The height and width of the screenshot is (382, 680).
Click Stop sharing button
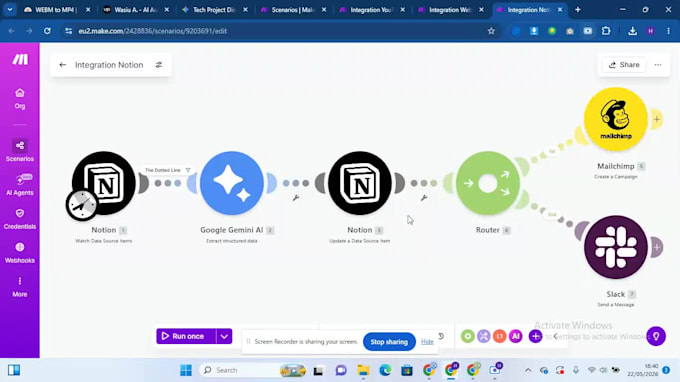pyautogui.click(x=389, y=342)
